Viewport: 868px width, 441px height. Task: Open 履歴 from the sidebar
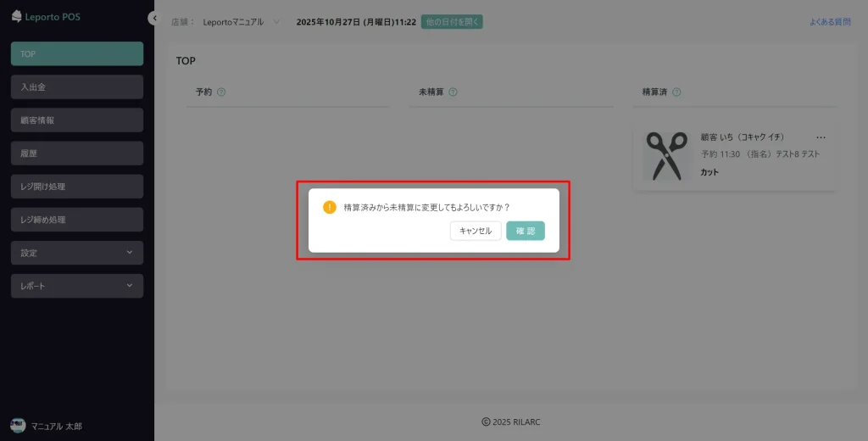(x=77, y=154)
